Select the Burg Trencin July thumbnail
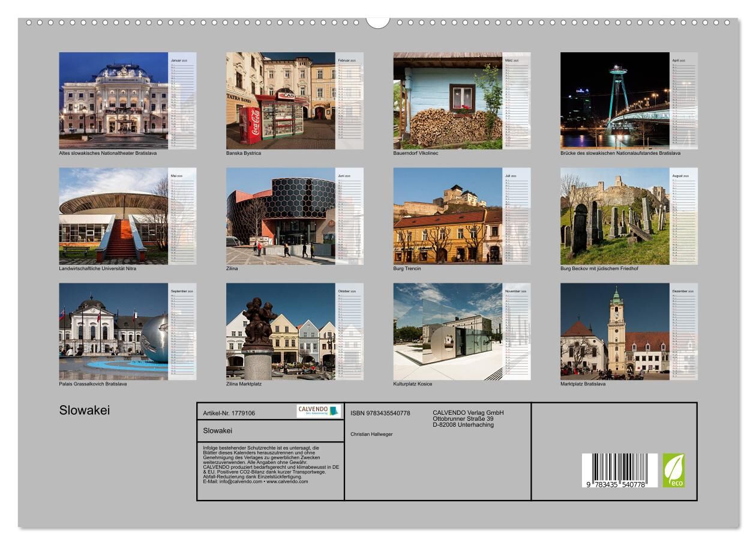 pyautogui.click(x=448, y=216)
